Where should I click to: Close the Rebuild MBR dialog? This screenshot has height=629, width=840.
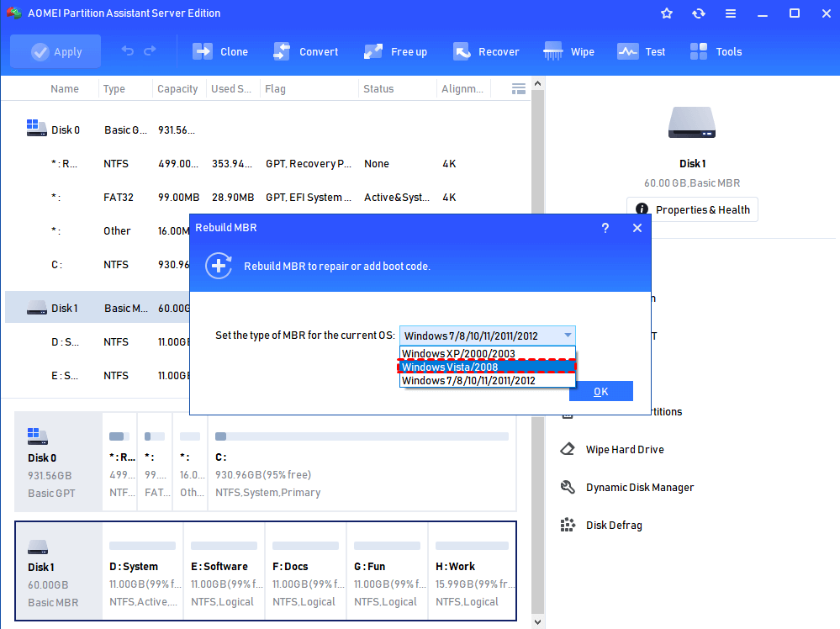point(637,228)
